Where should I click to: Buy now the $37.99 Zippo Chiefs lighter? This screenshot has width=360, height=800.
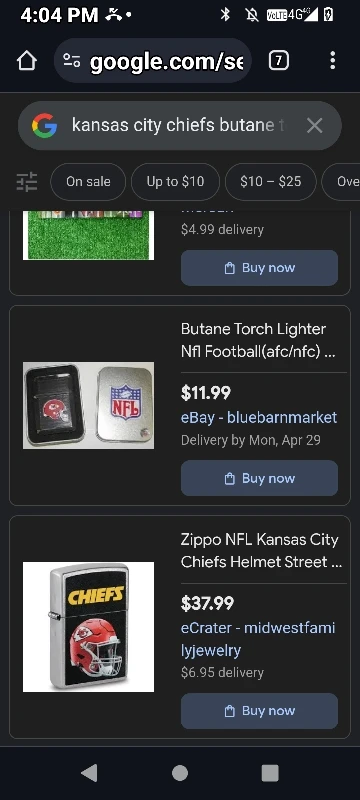260,711
